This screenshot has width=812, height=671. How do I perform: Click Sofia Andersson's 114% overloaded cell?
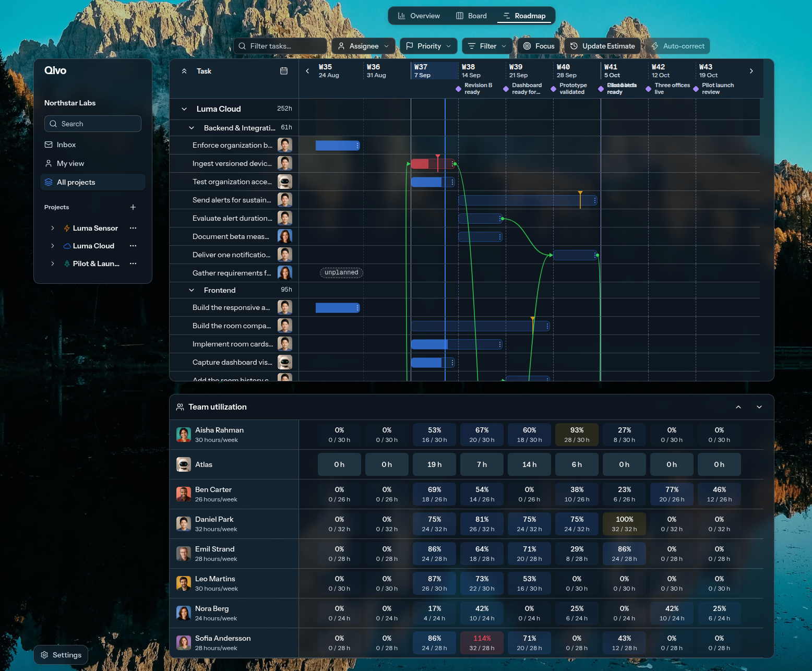point(482,643)
